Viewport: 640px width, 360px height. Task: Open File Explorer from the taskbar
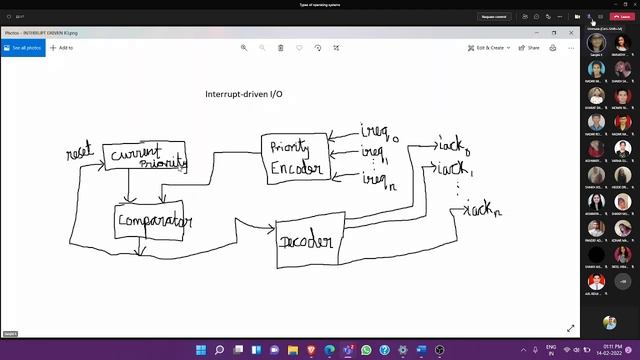coord(293,350)
